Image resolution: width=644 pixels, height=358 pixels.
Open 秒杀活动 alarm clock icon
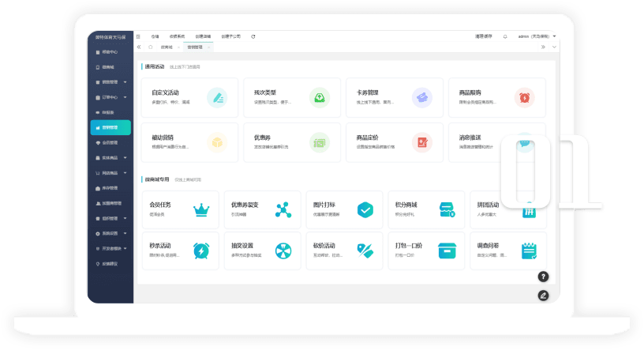tap(201, 251)
